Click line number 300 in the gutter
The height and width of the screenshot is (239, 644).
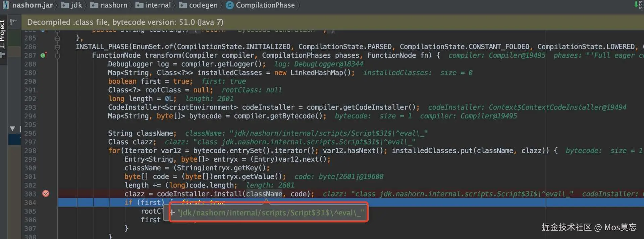(x=30, y=168)
